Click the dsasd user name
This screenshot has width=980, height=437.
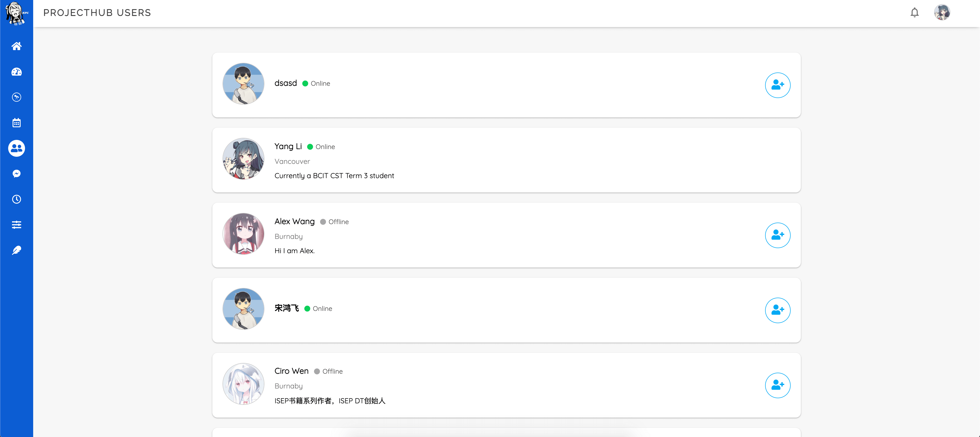[x=285, y=83]
